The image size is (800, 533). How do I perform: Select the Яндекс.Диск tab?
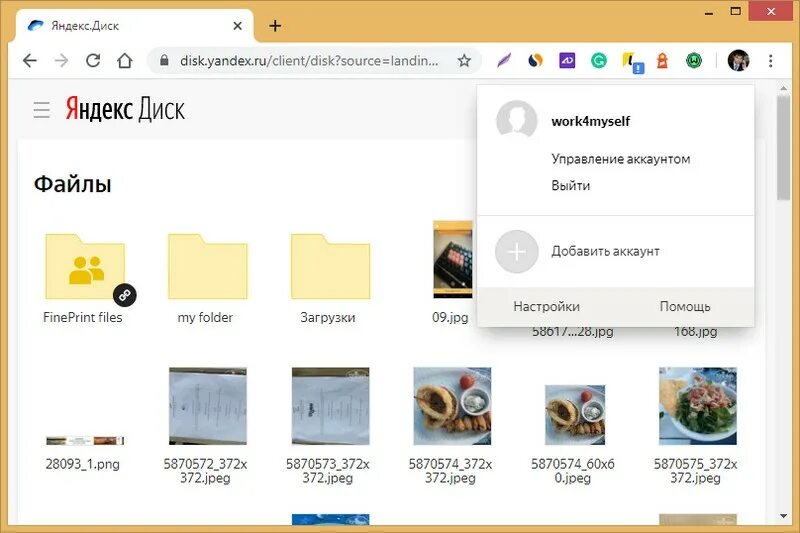click(135, 26)
